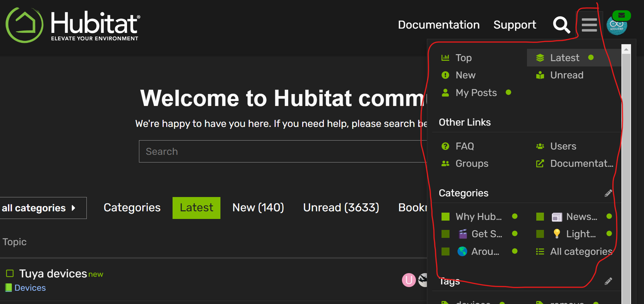Edit categories with the pencil icon
The image size is (644, 304).
(608, 193)
